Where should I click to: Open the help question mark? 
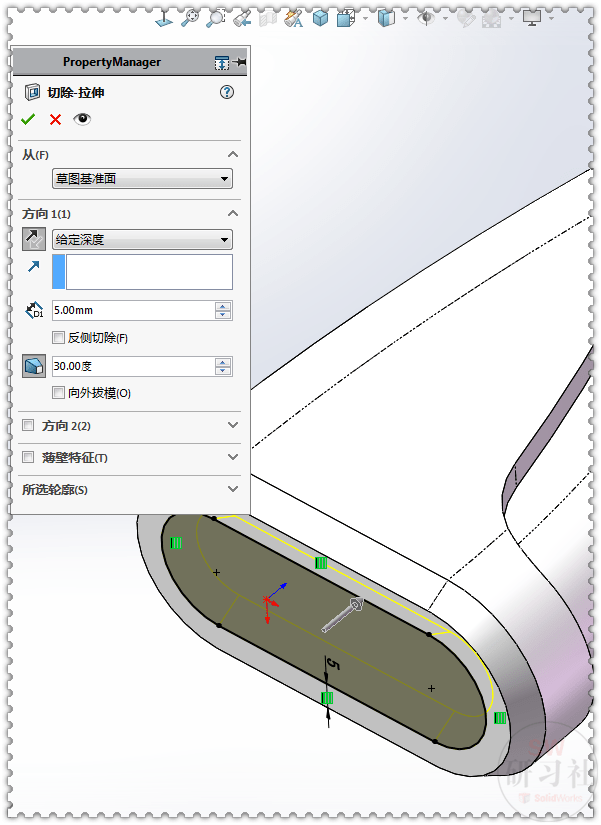(227, 92)
